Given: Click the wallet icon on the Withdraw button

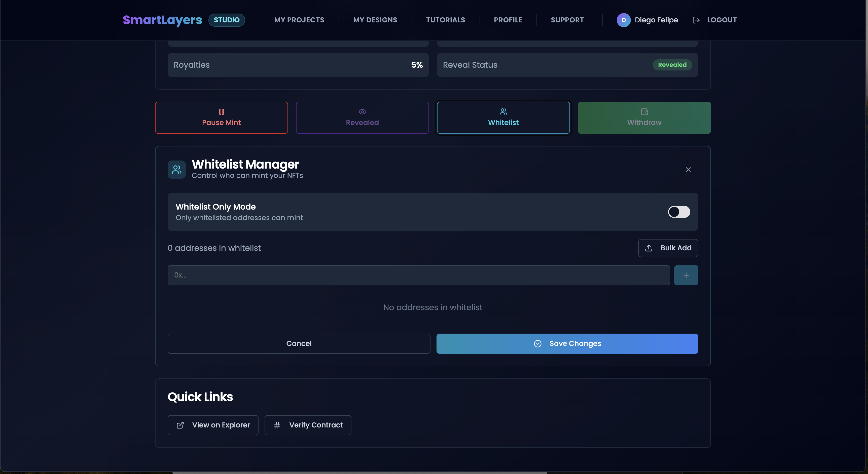Looking at the screenshot, I should pos(644,111).
